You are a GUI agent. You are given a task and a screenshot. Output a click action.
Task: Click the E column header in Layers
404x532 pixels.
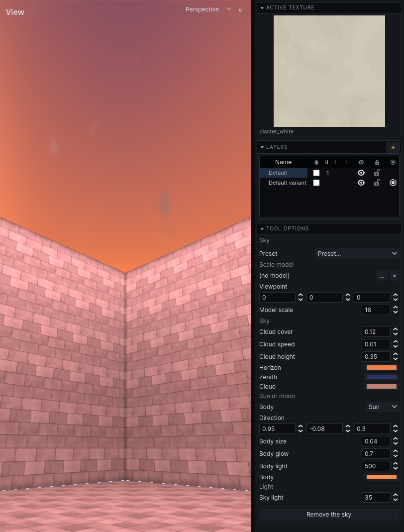pyautogui.click(x=336, y=162)
